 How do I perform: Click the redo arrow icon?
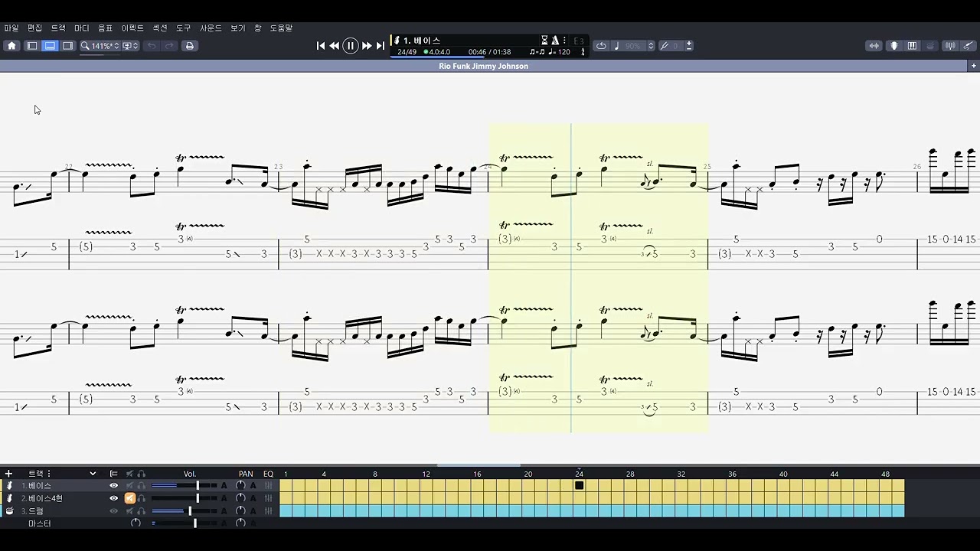[169, 46]
